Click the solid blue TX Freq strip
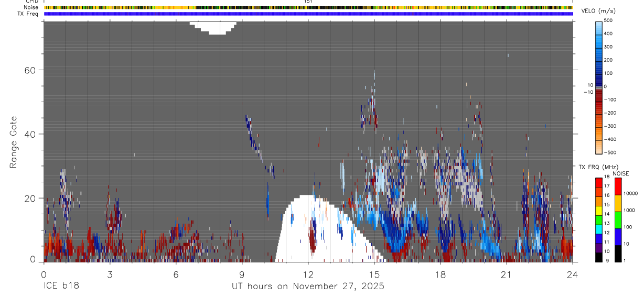 pyautogui.click(x=308, y=14)
